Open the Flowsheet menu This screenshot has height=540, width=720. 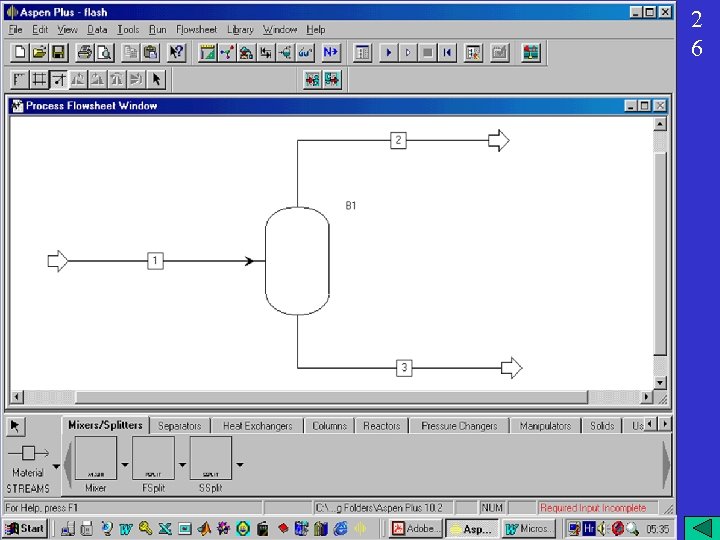pyautogui.click(x=197, y=30)
